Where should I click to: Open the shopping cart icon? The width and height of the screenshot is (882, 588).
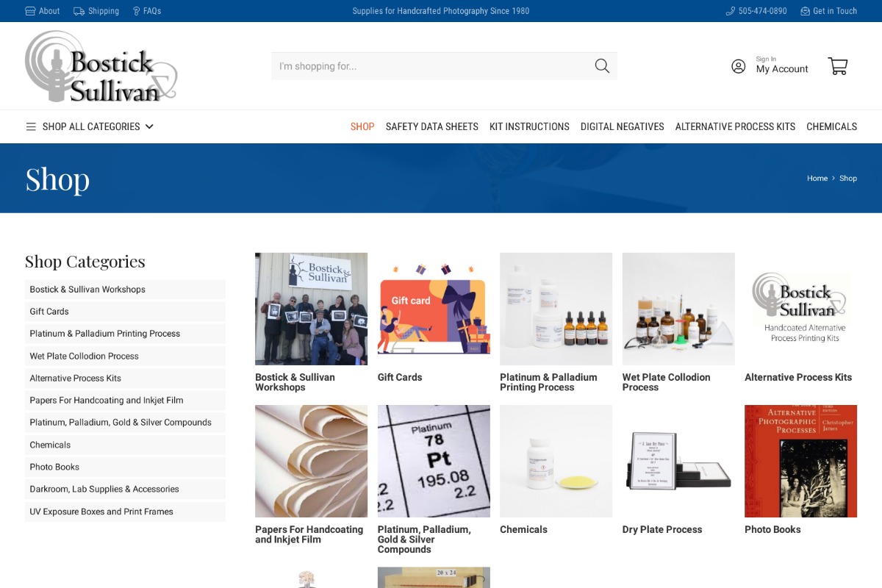838,66
